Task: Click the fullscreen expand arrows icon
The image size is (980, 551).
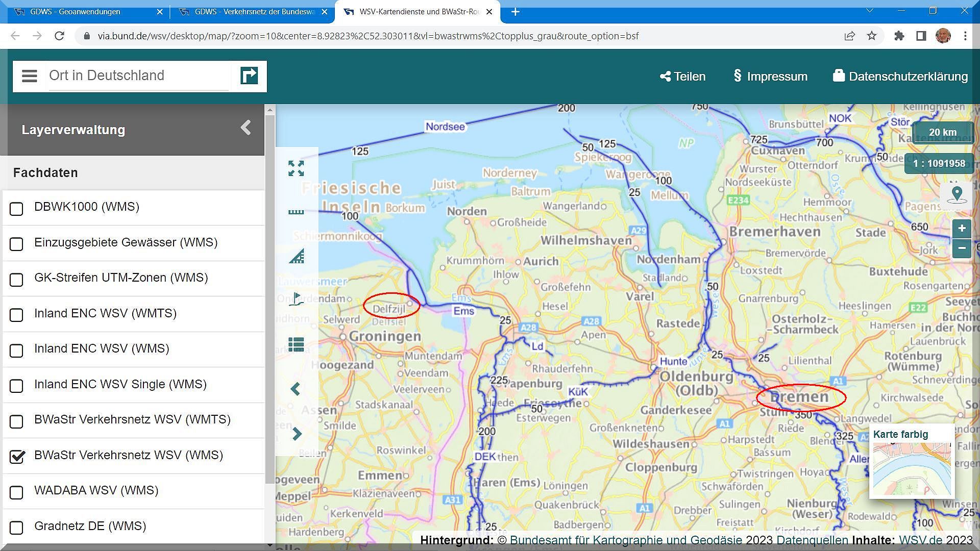Action: 296,168
